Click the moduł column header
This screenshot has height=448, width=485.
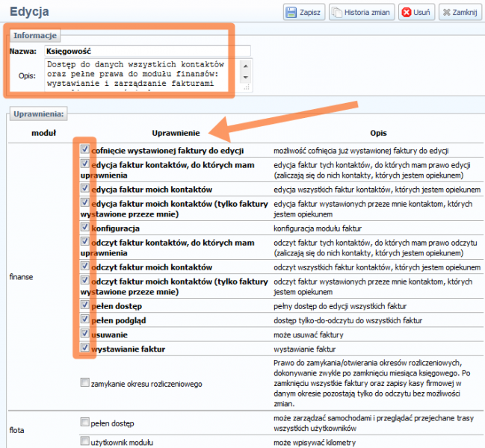point(39,132)
